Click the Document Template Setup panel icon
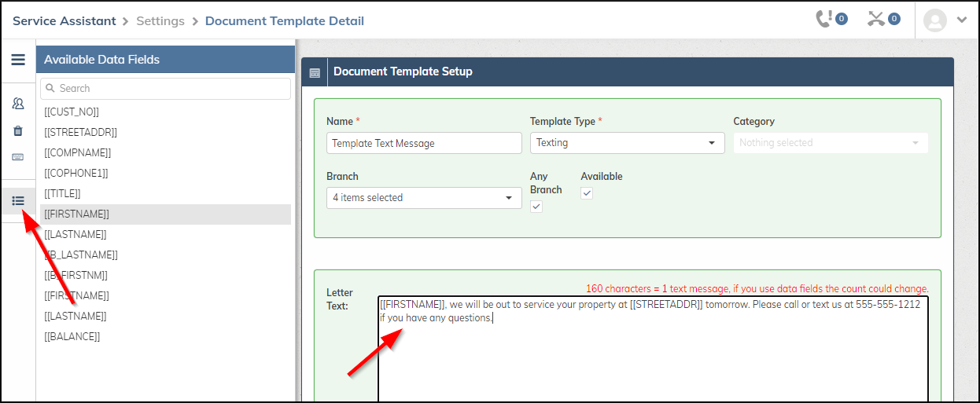Viewport: 980px width, 403px height. pos(315,72)
